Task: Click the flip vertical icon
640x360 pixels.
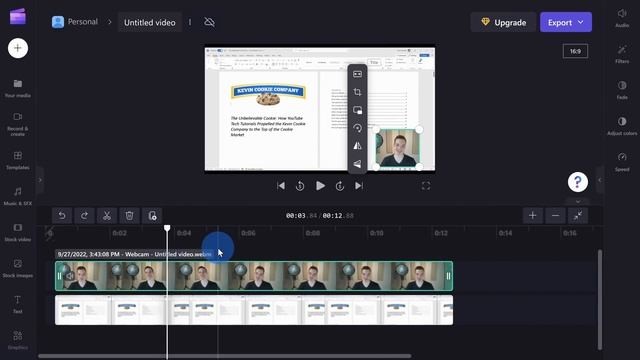Action: click(x=357, y=164)
